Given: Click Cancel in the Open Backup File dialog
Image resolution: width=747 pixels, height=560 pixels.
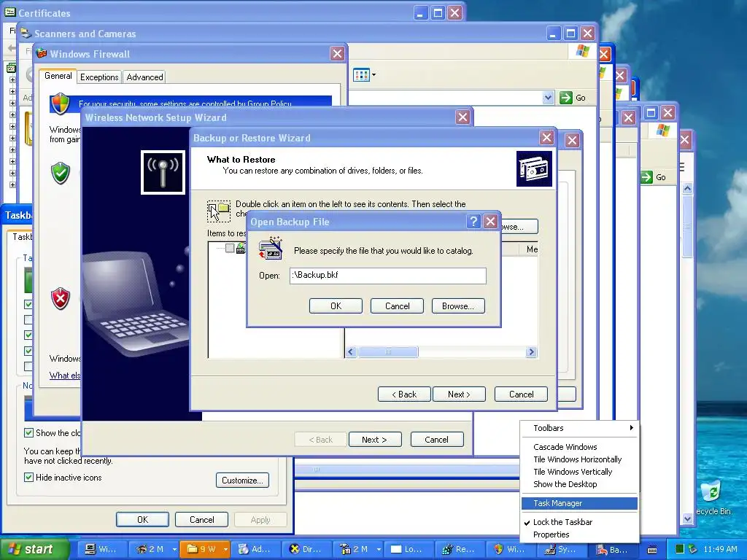Looking at the screenshot, I should coord(397,306).
